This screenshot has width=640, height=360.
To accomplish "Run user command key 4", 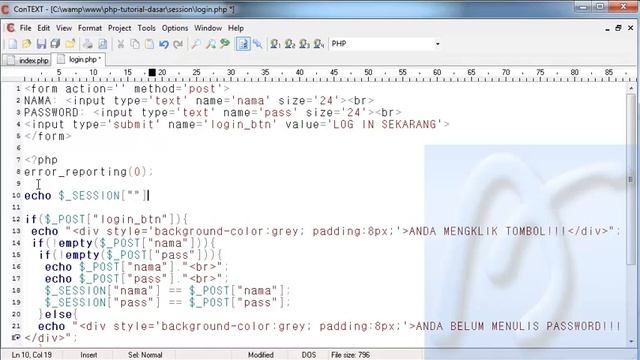I will (319, 44).
